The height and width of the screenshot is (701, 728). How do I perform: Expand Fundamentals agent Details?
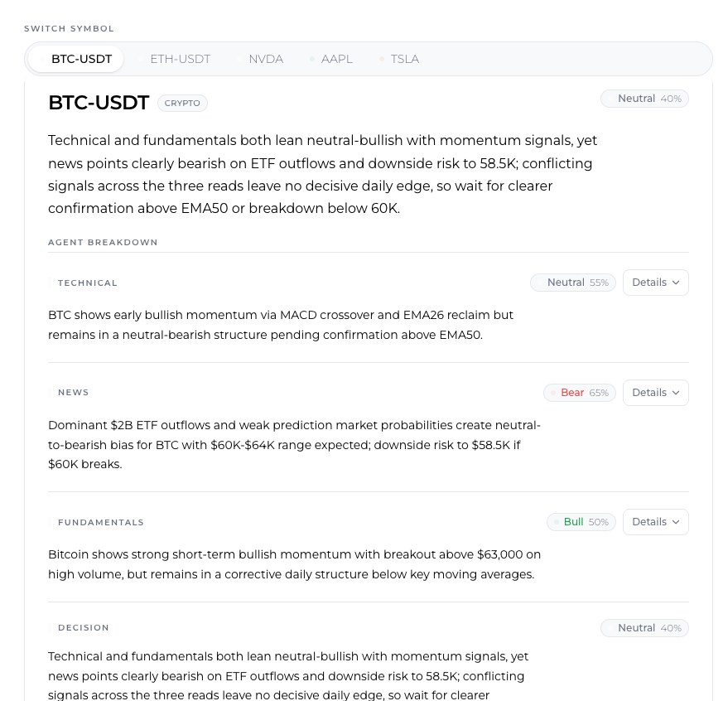tap(656, 522)
